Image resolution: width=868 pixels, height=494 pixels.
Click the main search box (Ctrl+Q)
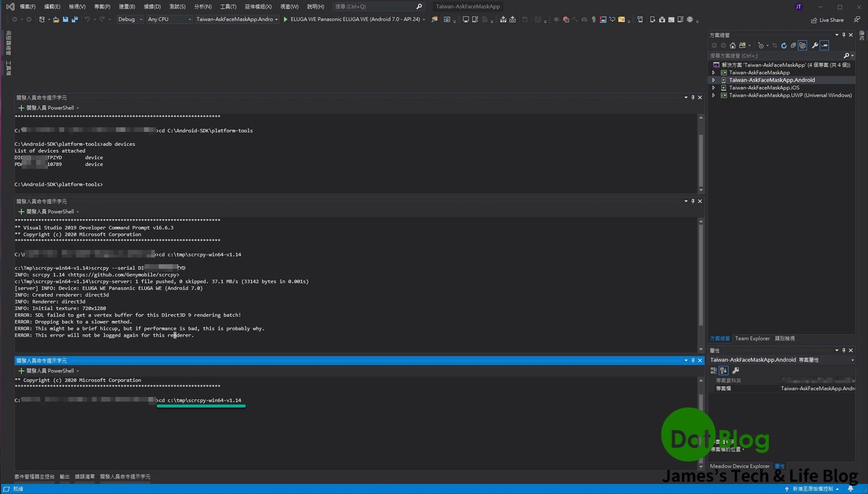point(378,6)
